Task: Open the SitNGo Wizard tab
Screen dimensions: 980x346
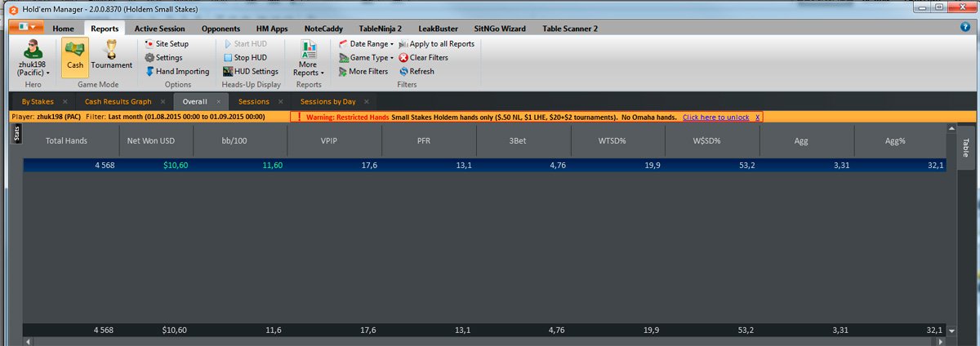Action: pos(499,29)
